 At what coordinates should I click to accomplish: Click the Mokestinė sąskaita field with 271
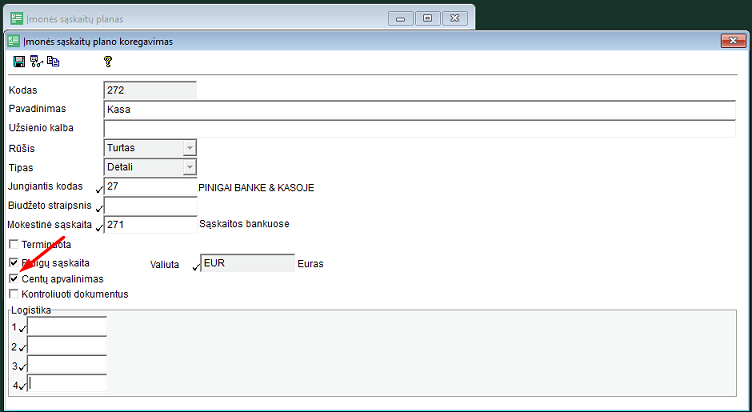click(x=151, y=224)
